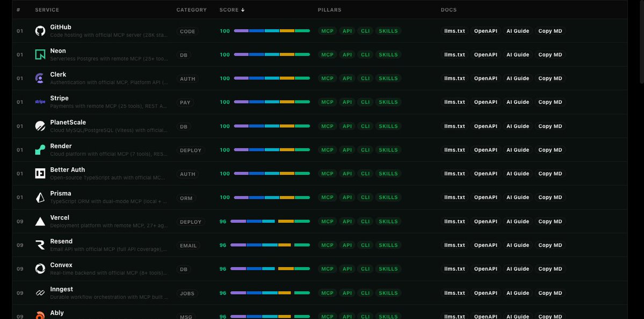Image resolution: width=644 pixels, height=319 pixels.
Task: Click the score value 100 for Stripe
Action: pyautogui.click(x=225, y=102)
